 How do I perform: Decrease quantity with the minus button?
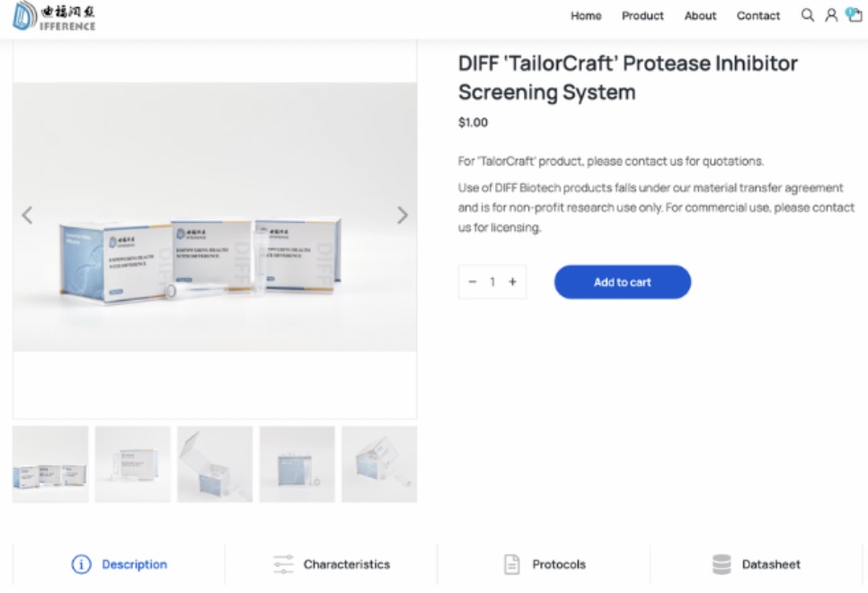pos(473,282)
